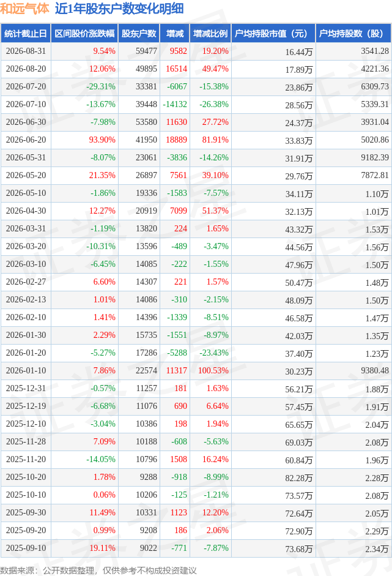392x576 pixels.
Task: Click the -14132 decrease value cell
Action: point(175,104)
